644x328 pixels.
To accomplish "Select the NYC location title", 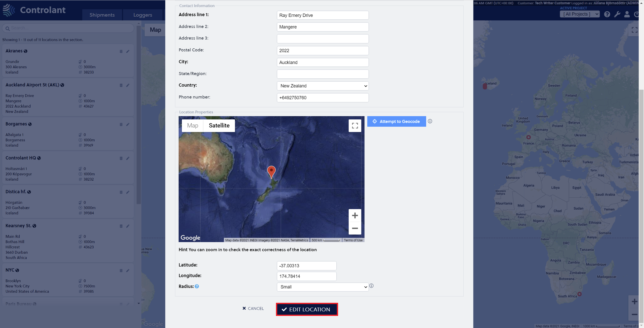I will [x=10, y=270].
